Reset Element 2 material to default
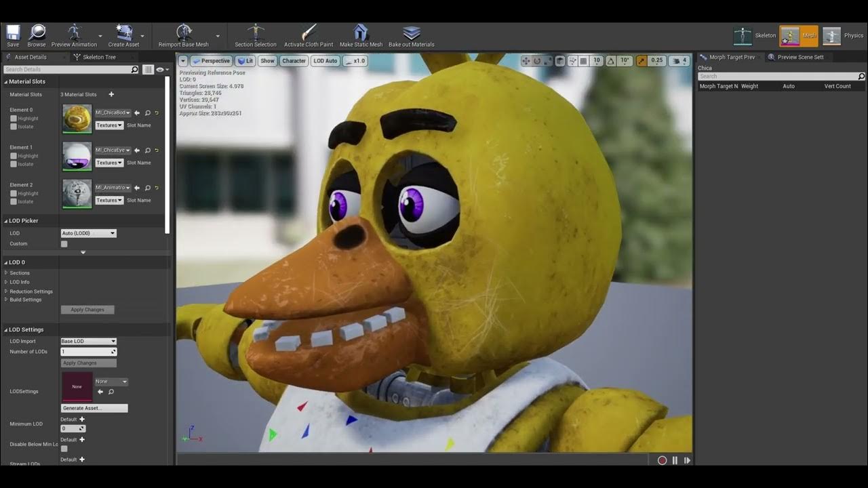868x488 pixels. (157, 188)
